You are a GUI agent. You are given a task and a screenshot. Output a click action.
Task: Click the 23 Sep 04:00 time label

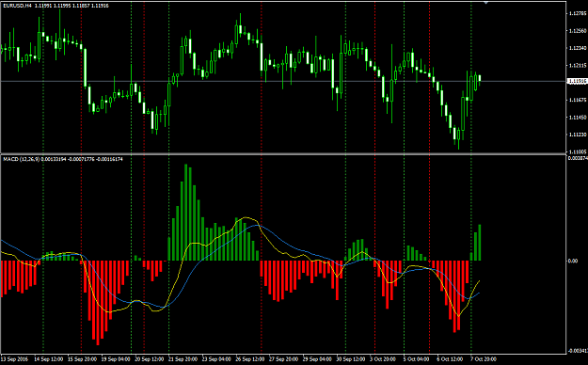click(216, 359)
